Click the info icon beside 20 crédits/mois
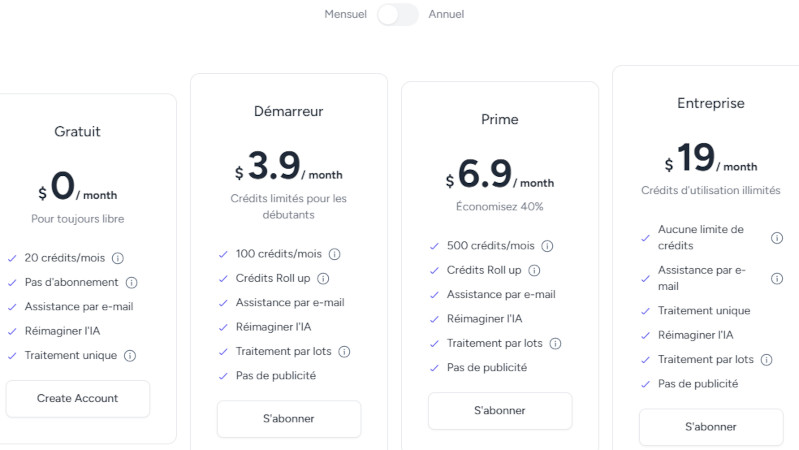 pyautogui.click(x=118, y=258)
